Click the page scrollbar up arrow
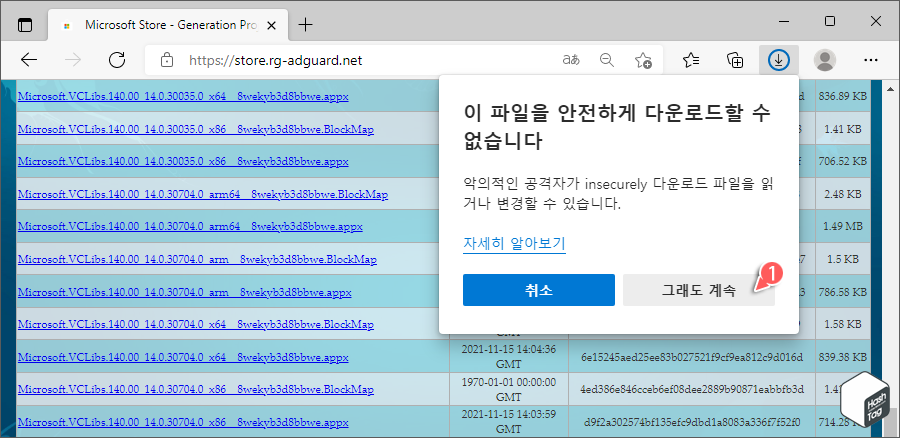 point(891,89)
